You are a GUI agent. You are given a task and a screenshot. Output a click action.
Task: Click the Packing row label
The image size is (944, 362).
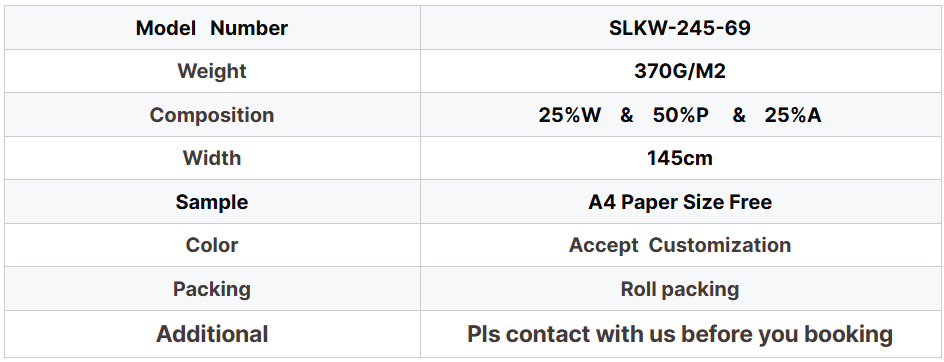point(212,289)
